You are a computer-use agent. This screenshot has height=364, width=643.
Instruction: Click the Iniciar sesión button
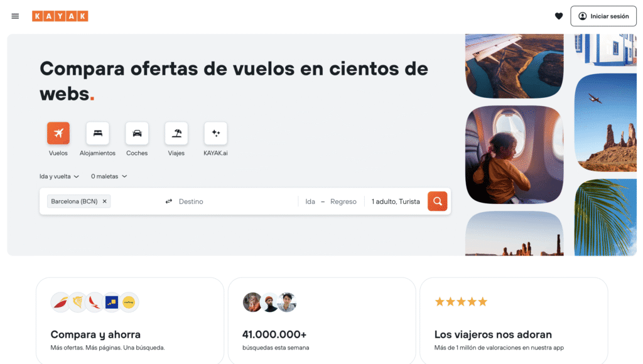click(x=603, y=16)
